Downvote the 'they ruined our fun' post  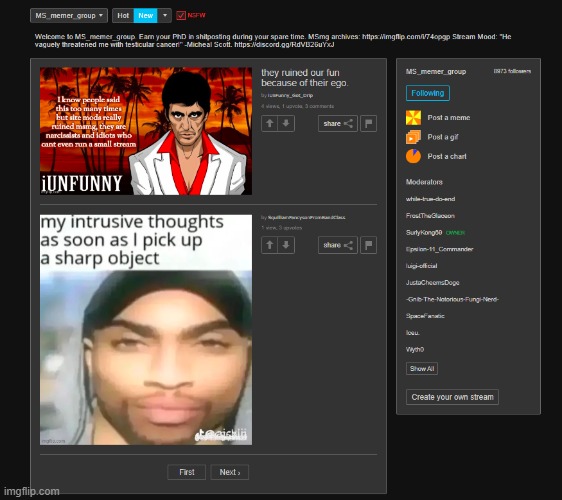286,124
